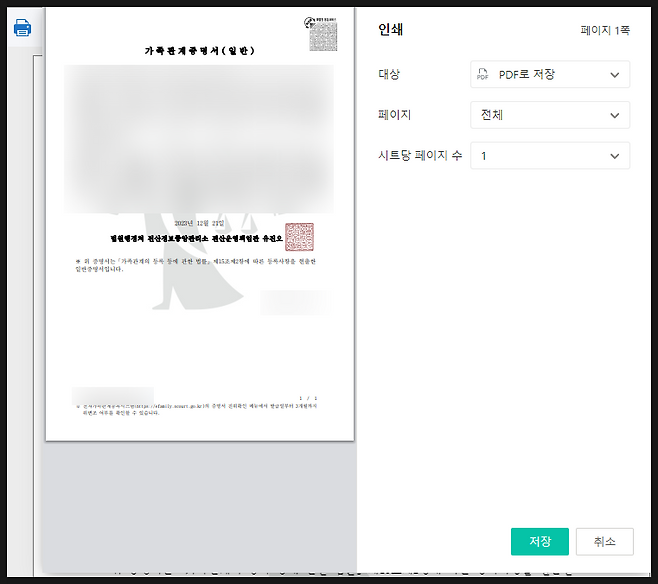Click the QR code on the certificate
Image resolution: width=658 pixels, height=584 pixels.
click(x=320, y=34)
